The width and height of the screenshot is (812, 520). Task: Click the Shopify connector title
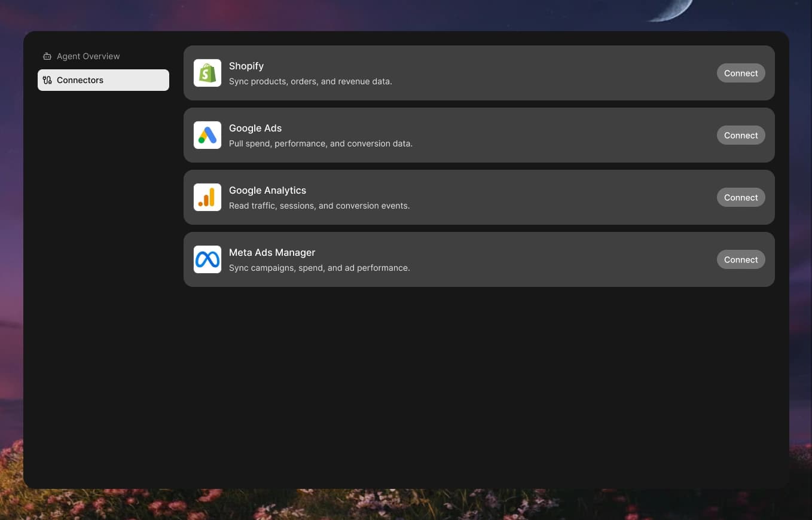point(246,66)
